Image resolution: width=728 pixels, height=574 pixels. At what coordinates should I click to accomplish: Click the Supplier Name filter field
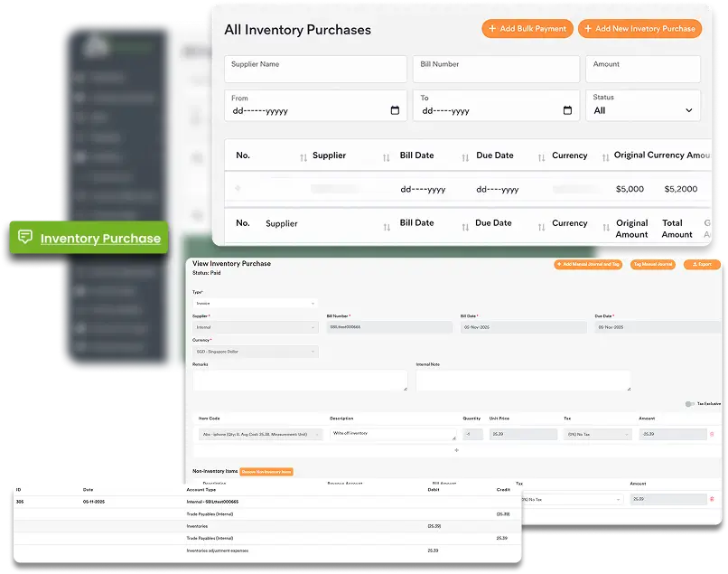(x=315, y=70)
